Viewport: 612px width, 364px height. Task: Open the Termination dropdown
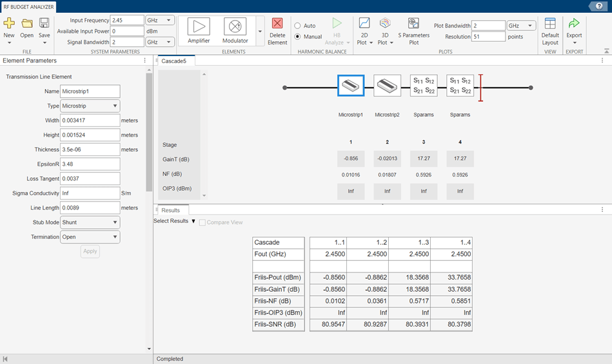(x=90, y=237)
